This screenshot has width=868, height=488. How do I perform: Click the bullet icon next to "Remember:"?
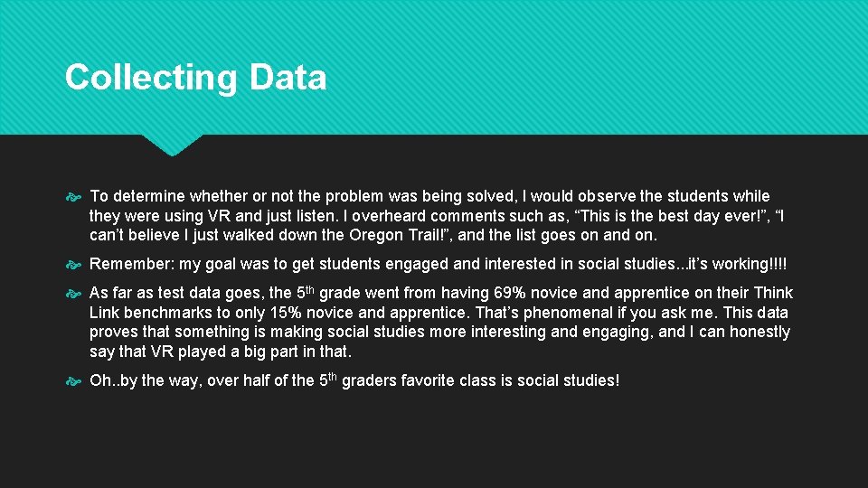click(x=73, y=265)
